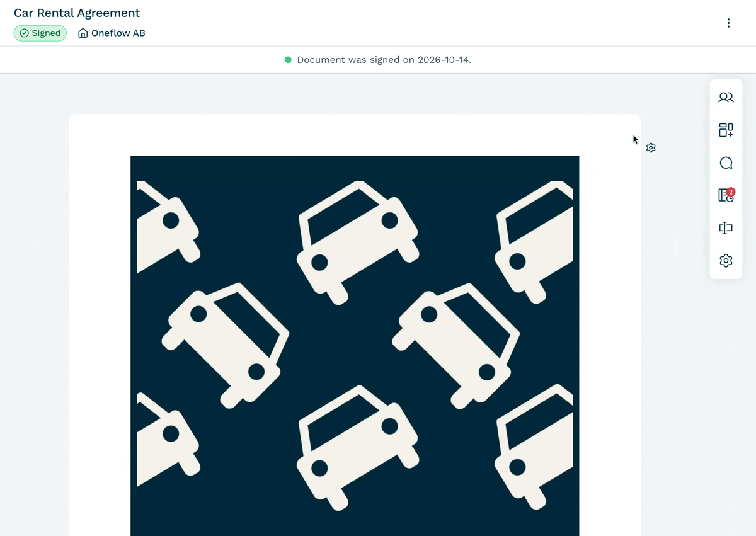
Task: Open the three-dot more options menu
Action: point(728,23)
